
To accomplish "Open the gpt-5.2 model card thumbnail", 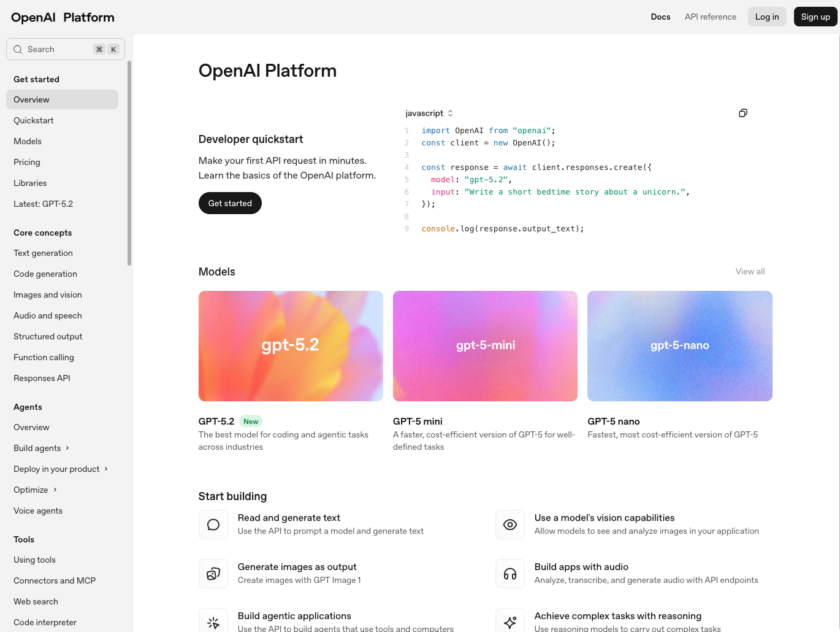I will tap(291, 345).
